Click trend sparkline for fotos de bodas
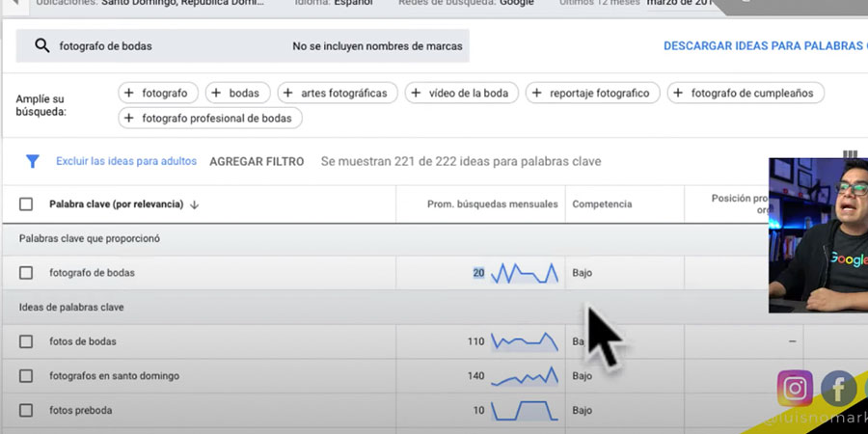868x434 pixels. [x=525, y=341]
